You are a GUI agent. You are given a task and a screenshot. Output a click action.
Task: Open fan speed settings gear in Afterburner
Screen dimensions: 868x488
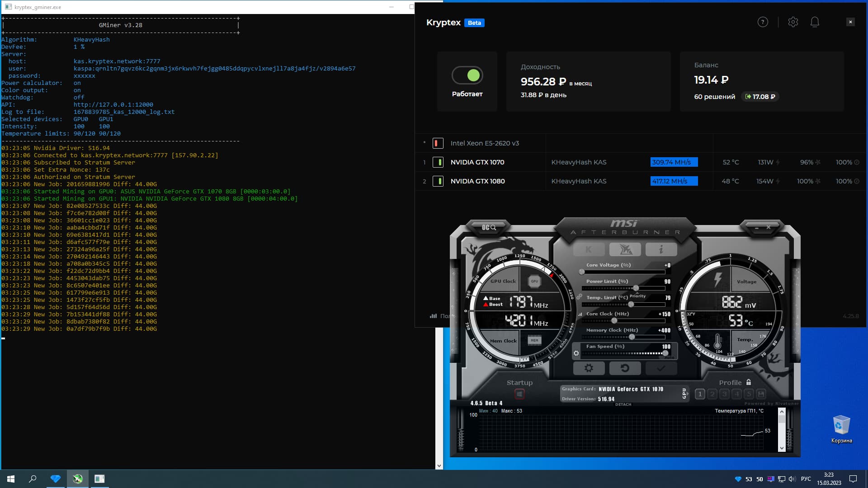576,353
